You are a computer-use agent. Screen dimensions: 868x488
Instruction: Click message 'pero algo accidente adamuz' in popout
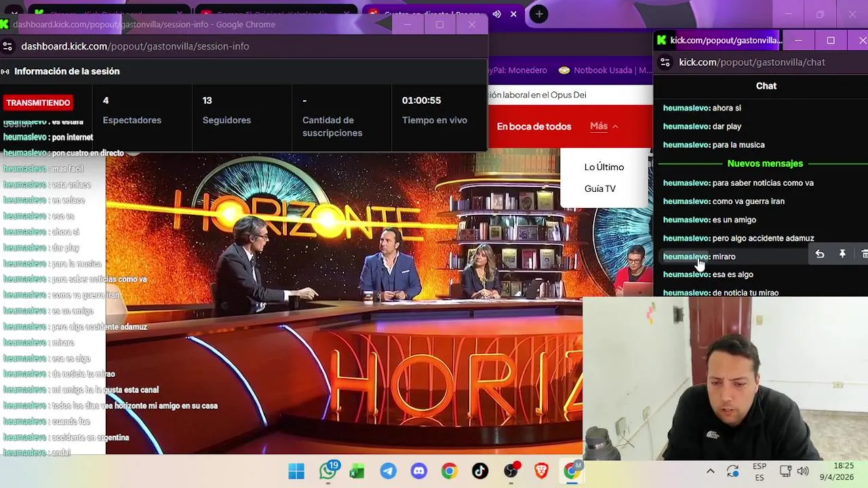tap(763, 238)
